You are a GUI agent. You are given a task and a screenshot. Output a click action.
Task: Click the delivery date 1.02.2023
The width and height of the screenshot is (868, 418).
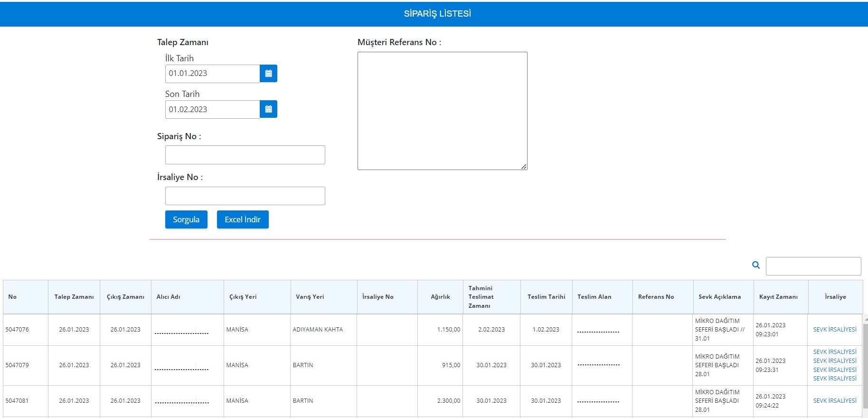pos(546,330)
